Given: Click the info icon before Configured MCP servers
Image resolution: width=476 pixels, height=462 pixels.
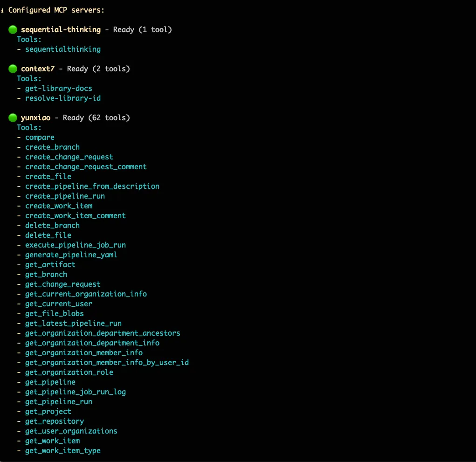Looking at the screenshot, I should pos(2,11).
